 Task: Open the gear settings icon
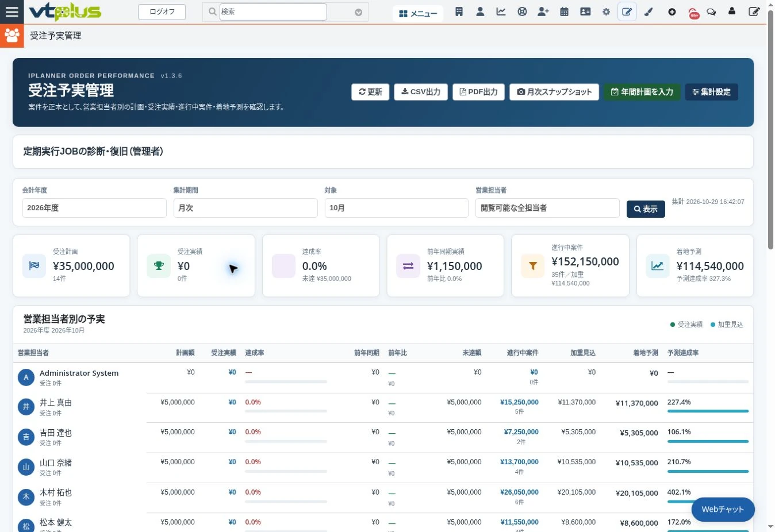(606, 11)
